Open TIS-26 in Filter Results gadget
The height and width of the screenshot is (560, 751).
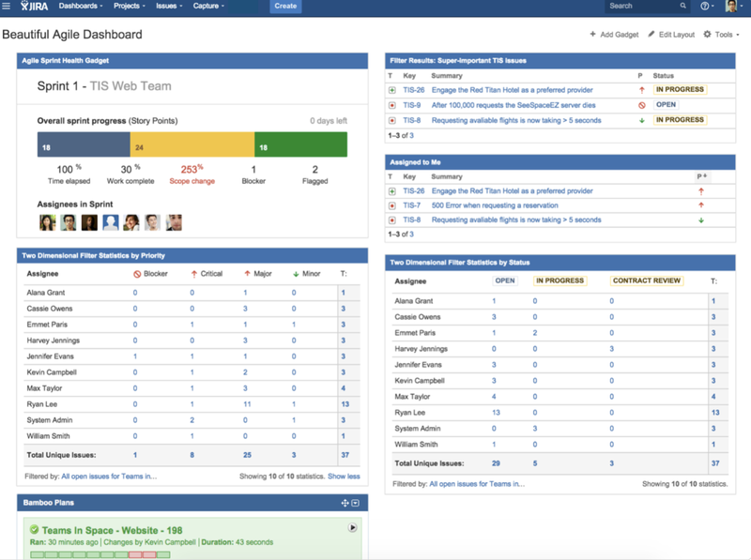[413, 90]
